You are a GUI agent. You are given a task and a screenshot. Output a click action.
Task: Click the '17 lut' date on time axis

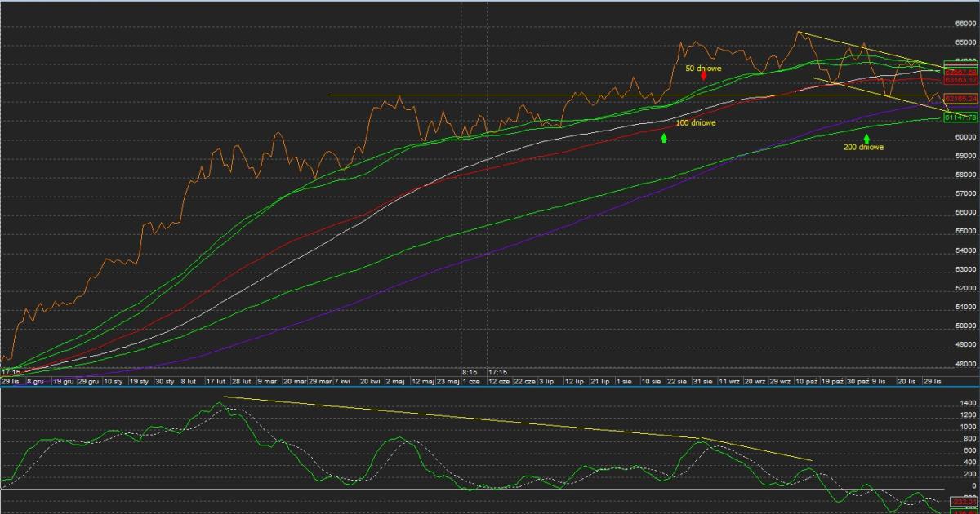(216, 381)
